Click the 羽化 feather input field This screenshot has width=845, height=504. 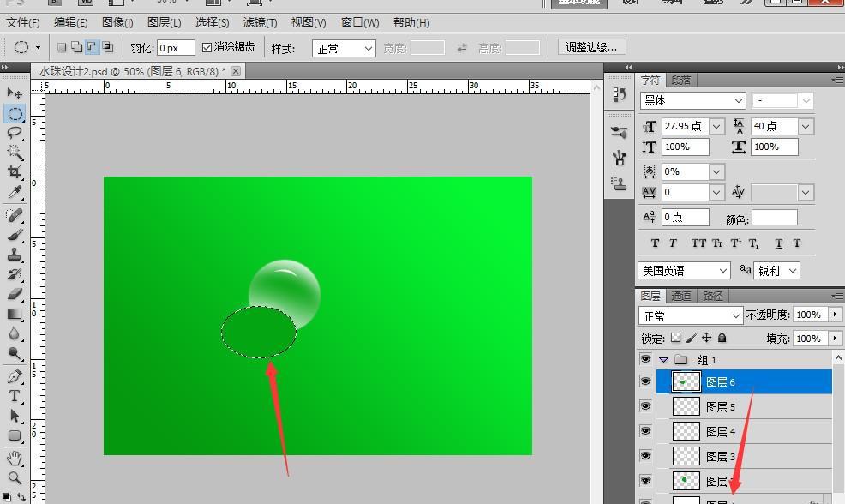(176, 48)
